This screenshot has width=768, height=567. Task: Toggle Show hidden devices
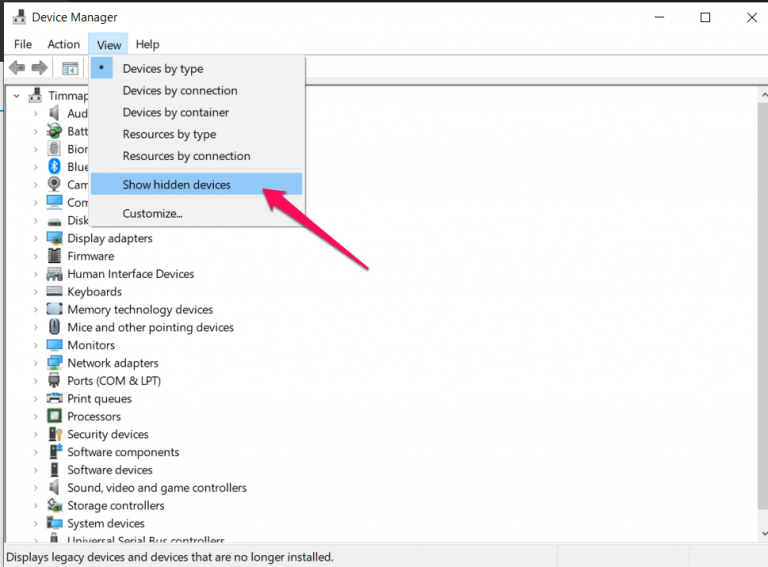196,185
